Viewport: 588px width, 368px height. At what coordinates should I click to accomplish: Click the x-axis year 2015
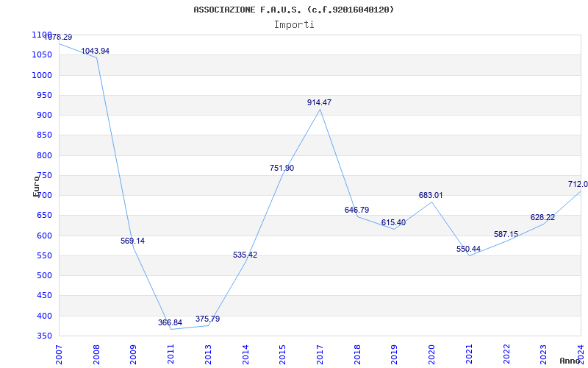click(x=283, y=355)
